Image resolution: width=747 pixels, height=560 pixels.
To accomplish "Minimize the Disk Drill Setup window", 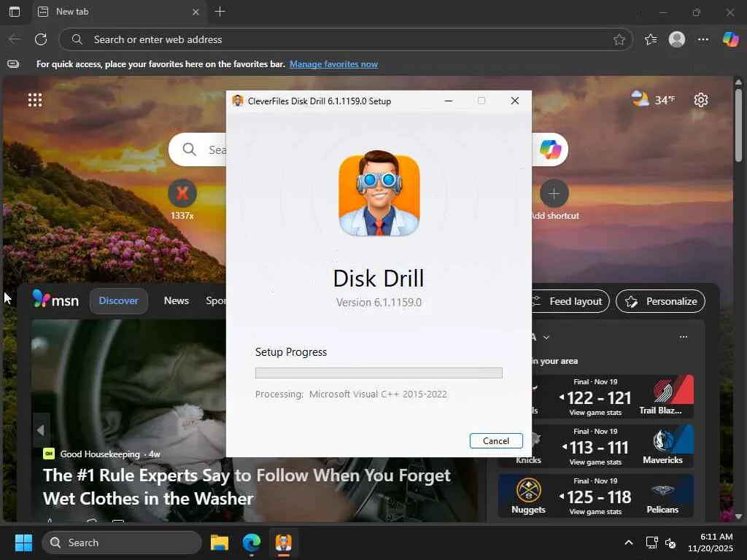I will pyautogui.click(x=449, y=101).
